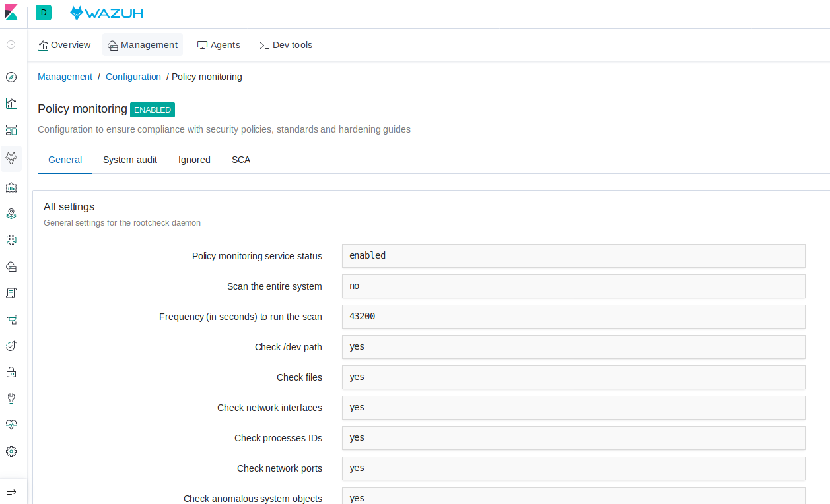
Task: Click the Kibana logo
Action: pos(11,12)
